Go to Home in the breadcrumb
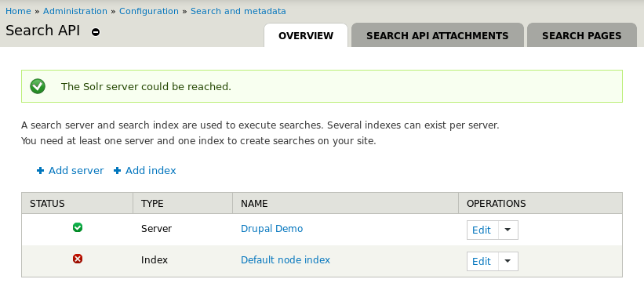Image resolution: width=644 pixels, height=290 pixels. [x=18, y=11]
